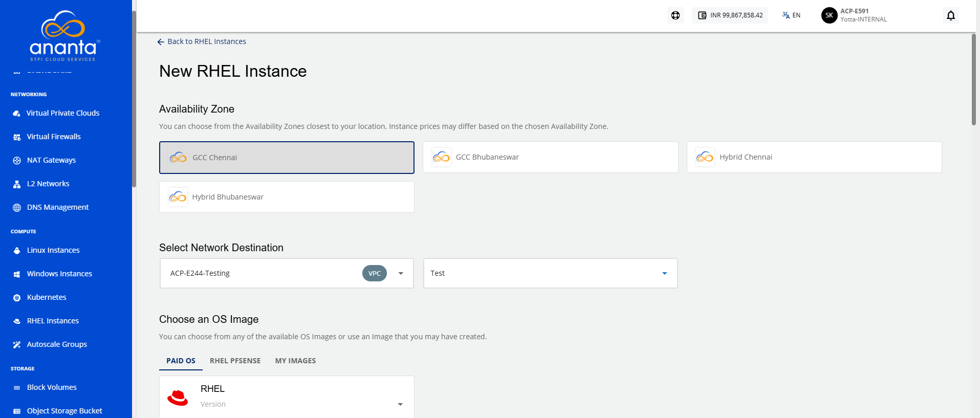Open Virtual Private Clouds from the sidebar

click(63, 113)
